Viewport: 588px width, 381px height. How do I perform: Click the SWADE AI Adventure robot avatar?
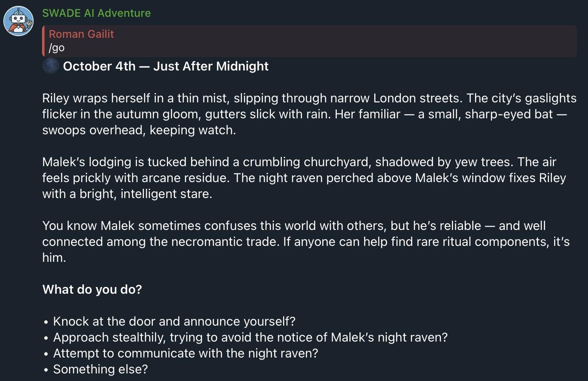click(18, 21)
